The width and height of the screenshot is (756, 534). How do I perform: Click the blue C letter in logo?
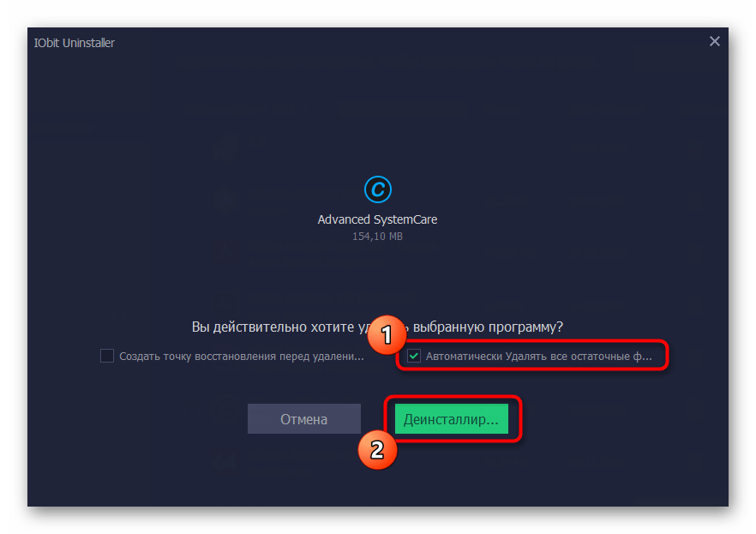point(377,189)
